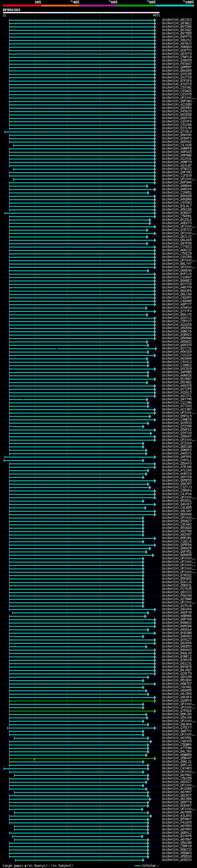Select hit UniRef100_A8WN59
The width and height of the screenshot is (197, 868).
click(x=177, y=755)
